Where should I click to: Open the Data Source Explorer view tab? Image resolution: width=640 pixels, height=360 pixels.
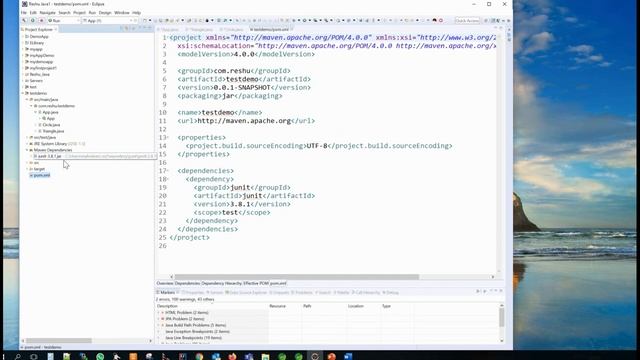[x=246, y=293]
